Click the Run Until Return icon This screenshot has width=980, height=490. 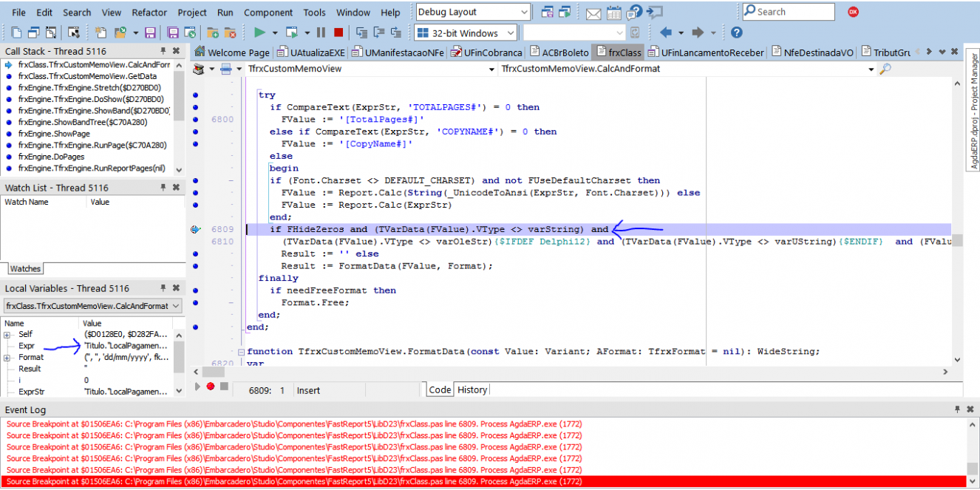[x=397, y=33]
